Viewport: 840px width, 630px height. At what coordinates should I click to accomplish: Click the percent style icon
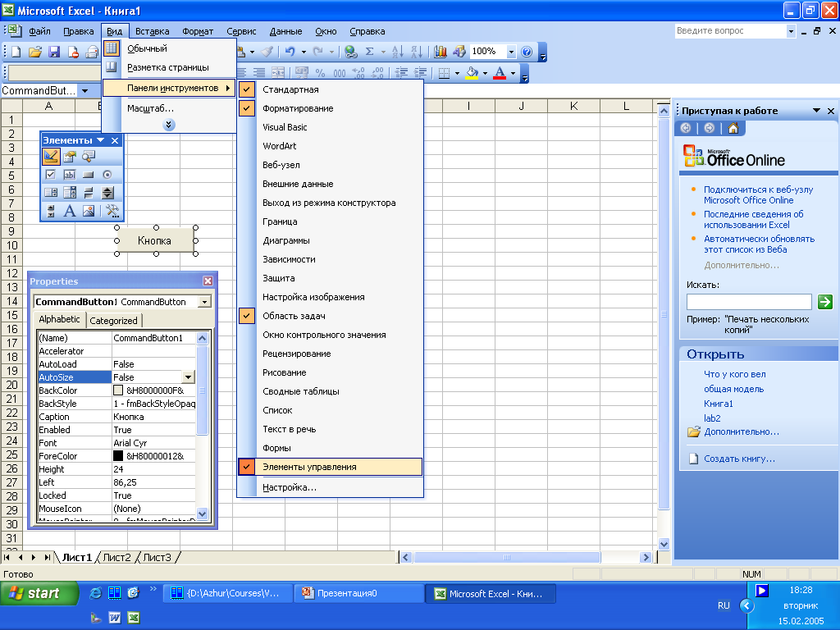pos(321,73)
